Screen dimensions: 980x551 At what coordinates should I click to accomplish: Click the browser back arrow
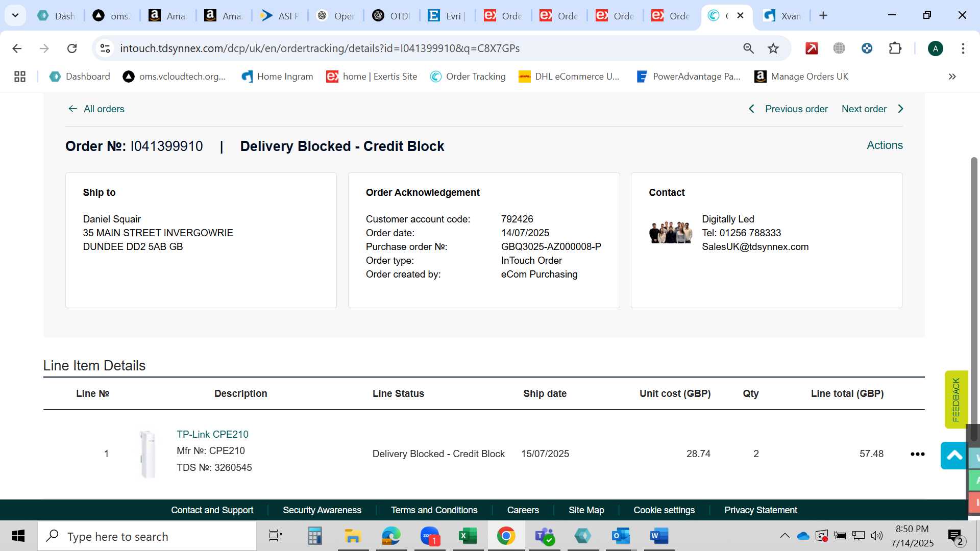[17, 48]
